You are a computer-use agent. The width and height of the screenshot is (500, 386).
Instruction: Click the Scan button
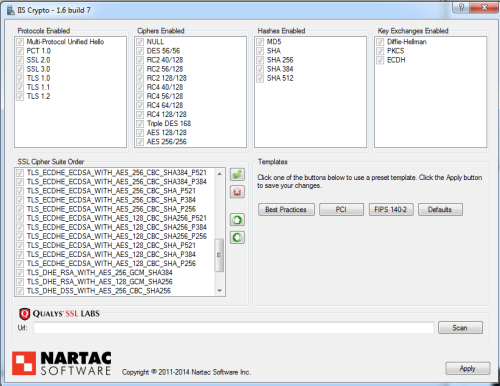point(460,328)
